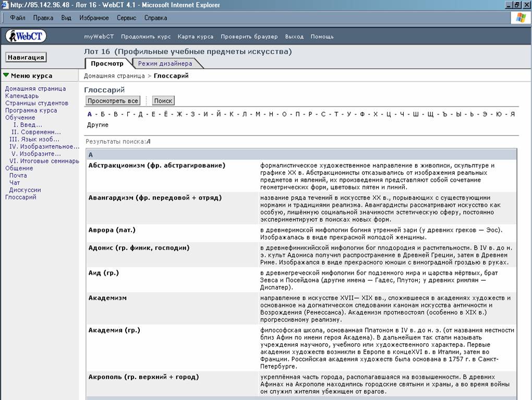Select letter А in glossary index

point(90,114)
